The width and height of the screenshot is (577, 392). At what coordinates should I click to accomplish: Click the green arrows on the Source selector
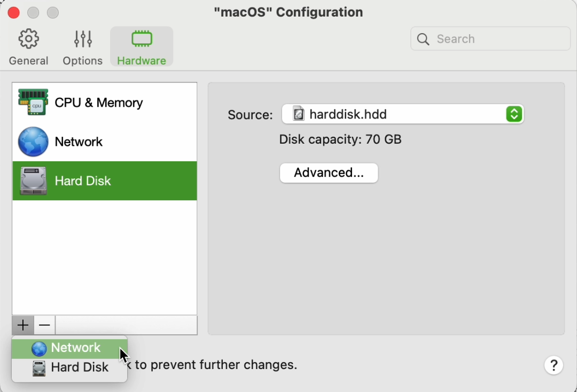pos(513,114)
